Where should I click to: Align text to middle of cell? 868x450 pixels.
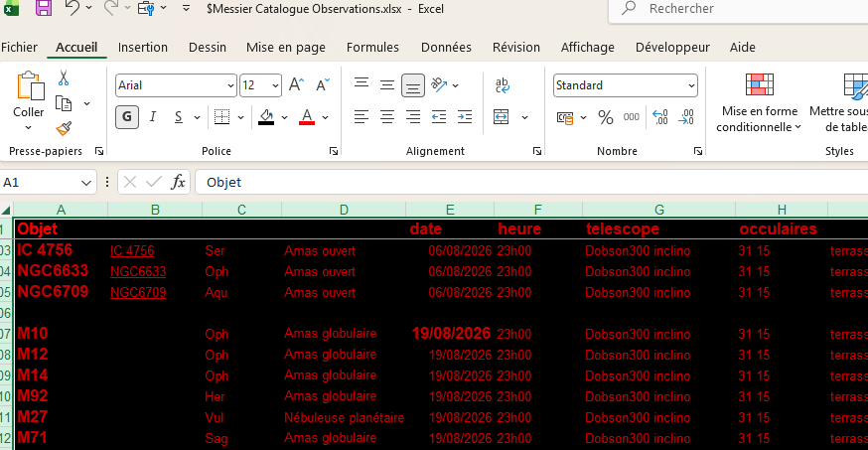pos(387,84)
